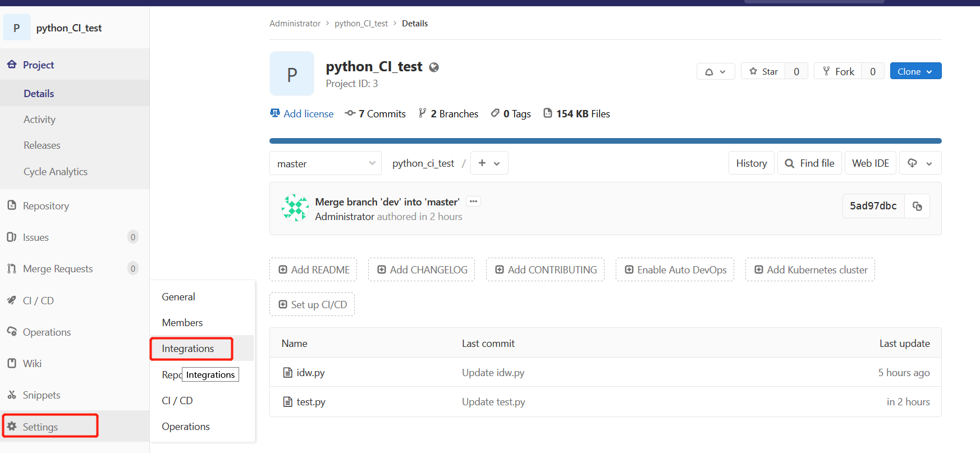Viewport: 980px width, 453px height.
Task: Click the CI / CD rocket icon in sidebar
Action: click(x=12, y=300)
